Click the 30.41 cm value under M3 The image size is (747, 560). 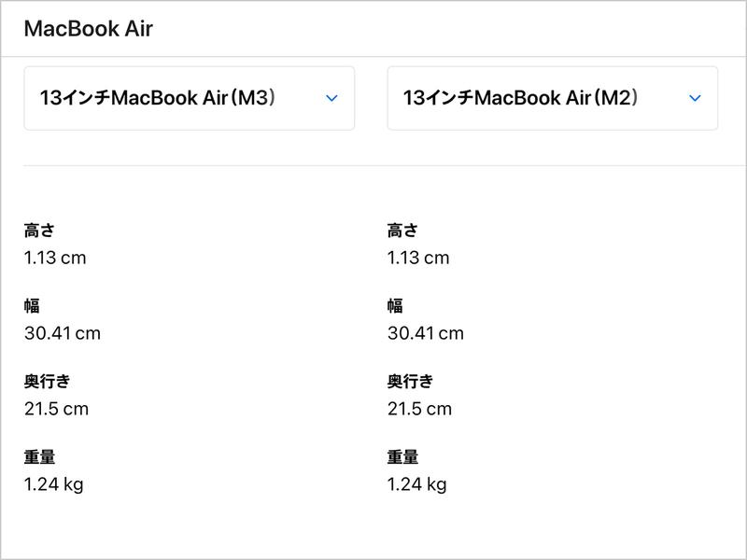[x=63, y=333]
